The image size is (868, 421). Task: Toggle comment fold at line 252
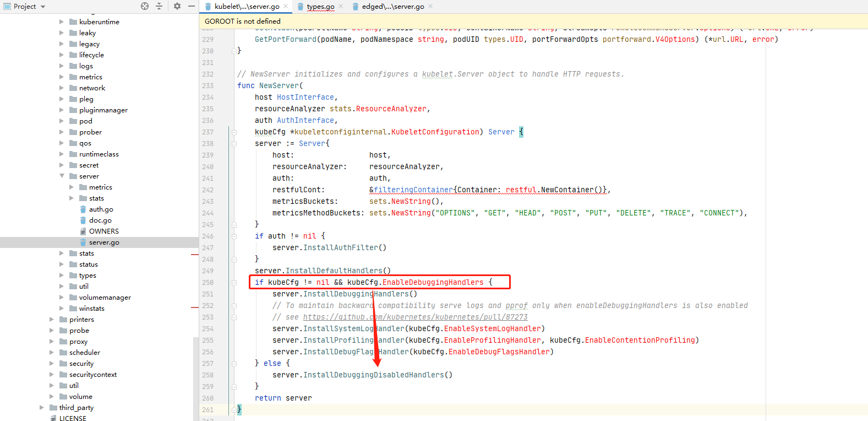[234, 306]
